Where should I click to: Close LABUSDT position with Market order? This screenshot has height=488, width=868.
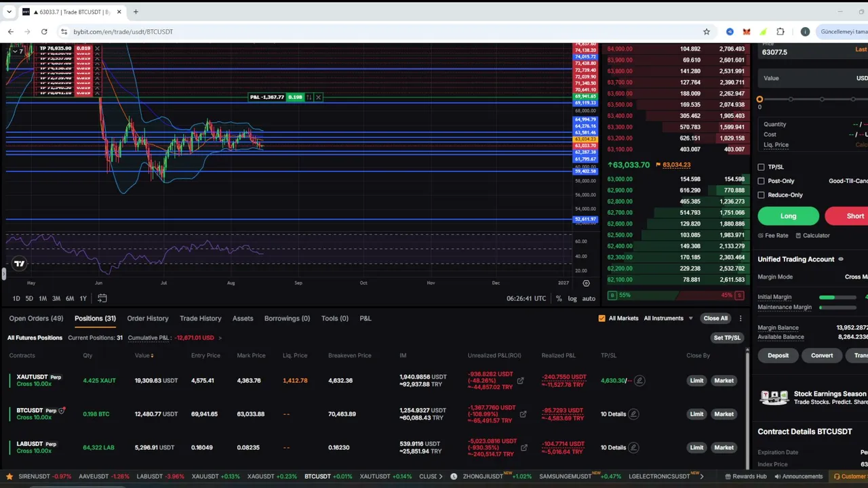pyautogui.click(x=724, y=447)
